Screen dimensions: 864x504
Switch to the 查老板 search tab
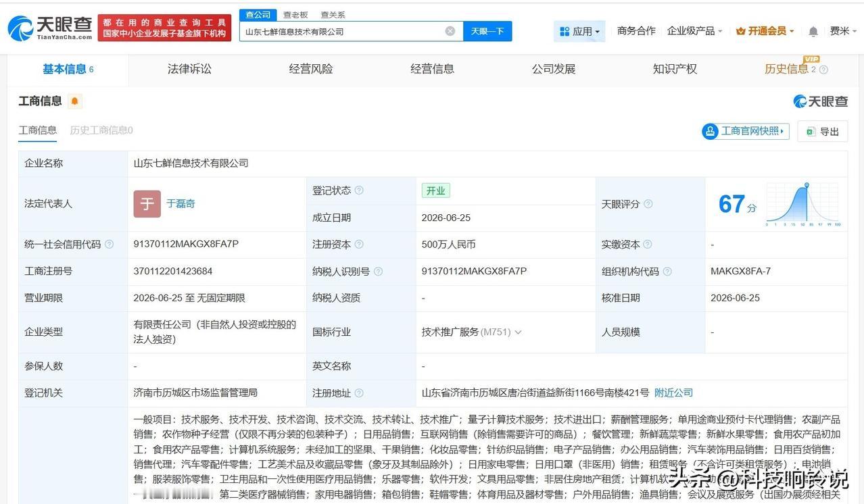(x=295, y=15)
